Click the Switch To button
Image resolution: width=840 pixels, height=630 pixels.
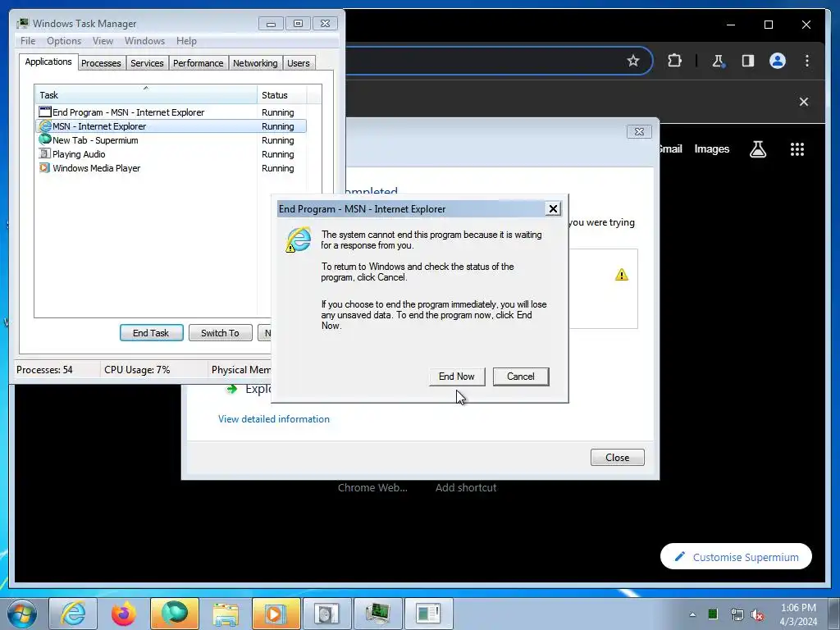(220, 333)
